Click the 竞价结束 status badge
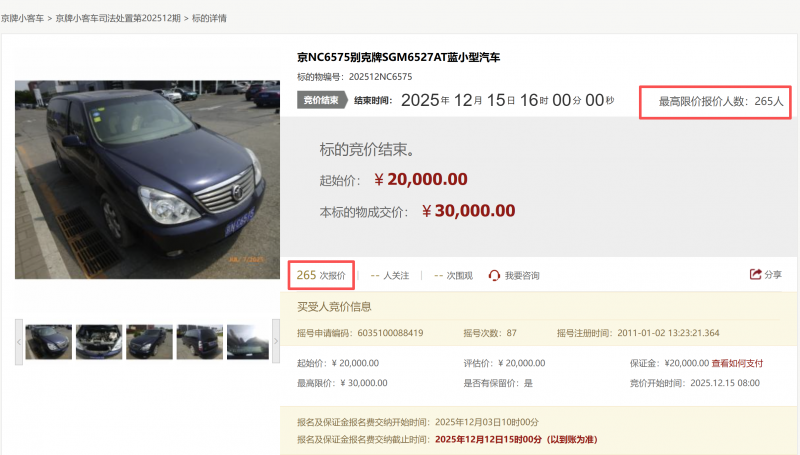 coord(320,100)
